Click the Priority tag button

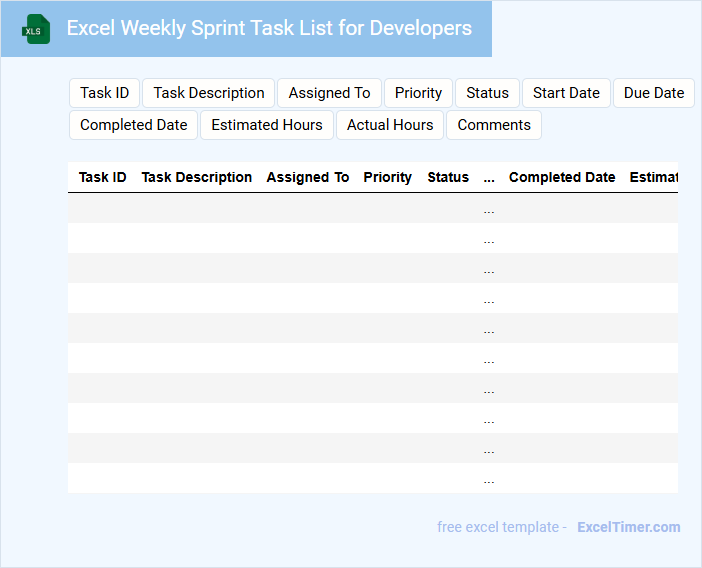[418, 93]
